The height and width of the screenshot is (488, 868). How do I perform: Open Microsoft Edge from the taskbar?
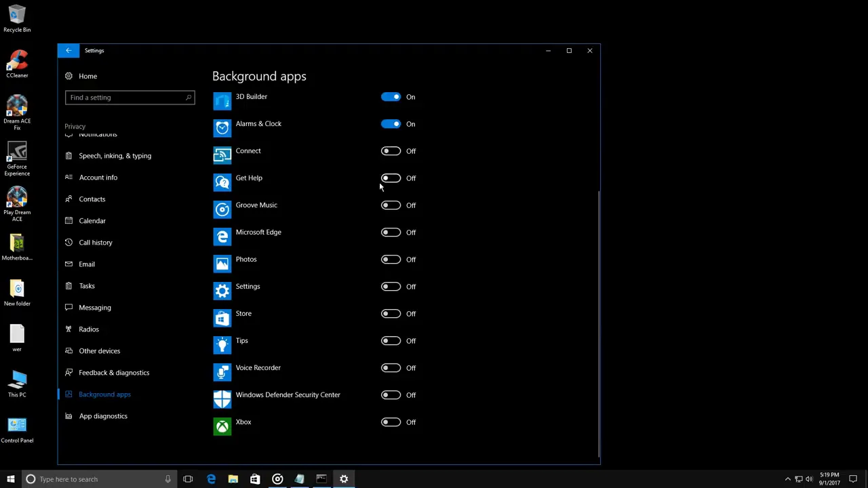tap(211, 479)
